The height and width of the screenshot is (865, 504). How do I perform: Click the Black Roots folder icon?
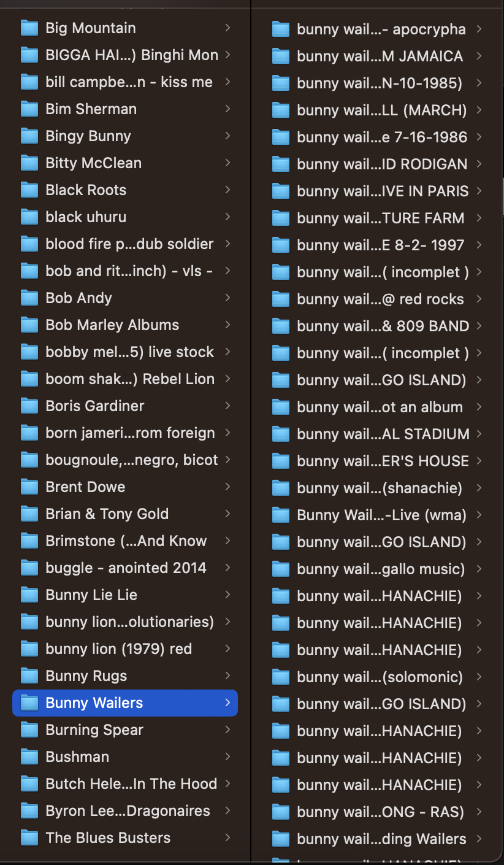pyautogui.click(x=29, y=190)
